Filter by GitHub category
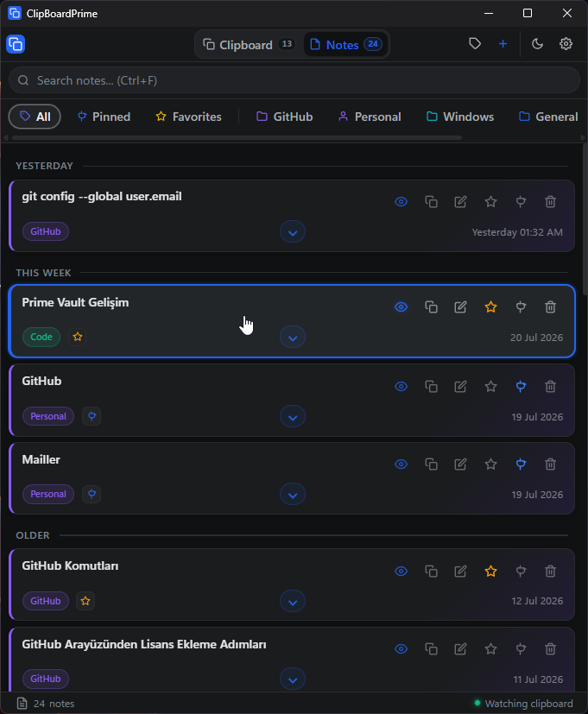Viewport: 588px width, 714px height. point(285,117)
